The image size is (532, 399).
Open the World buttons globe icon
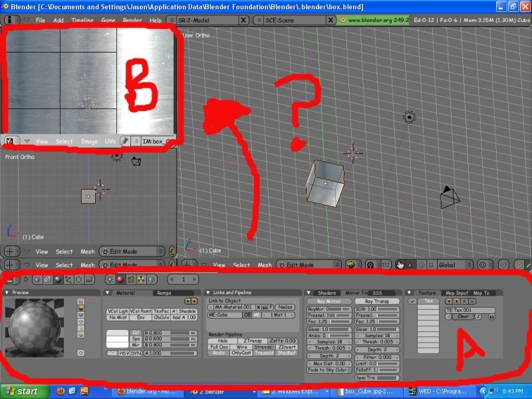point(152,279)
